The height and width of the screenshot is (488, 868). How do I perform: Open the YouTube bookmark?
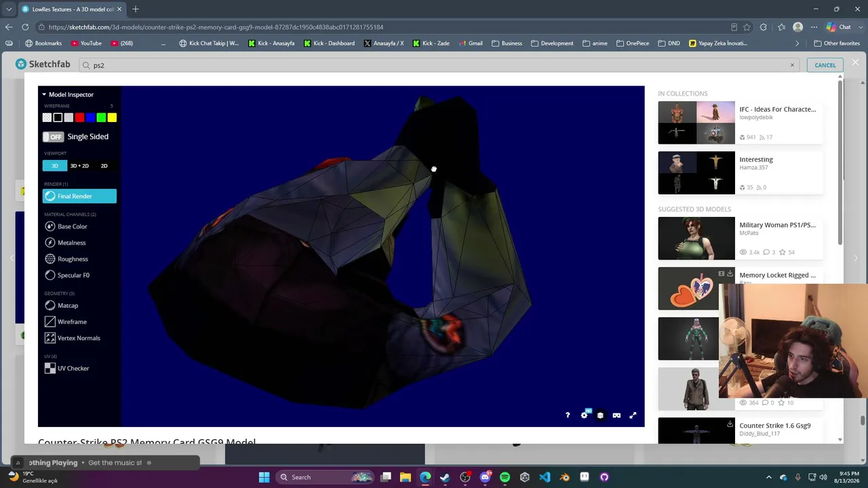[86, 43]
